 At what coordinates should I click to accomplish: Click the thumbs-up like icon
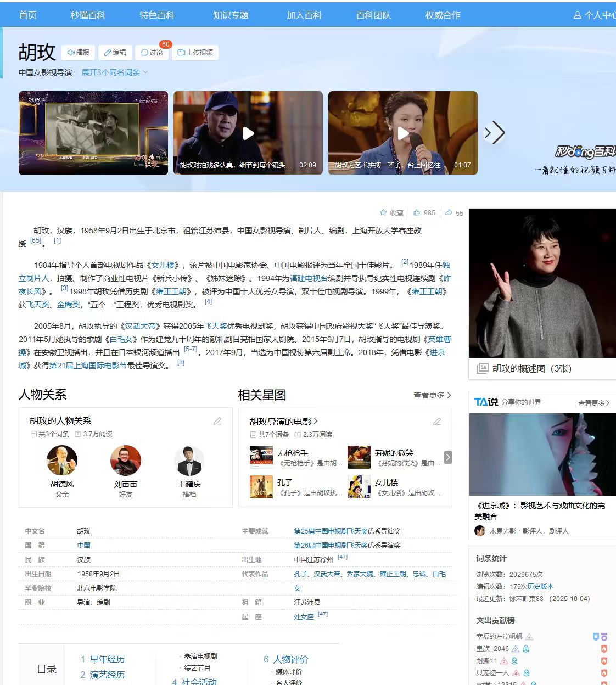coord(417,213)
